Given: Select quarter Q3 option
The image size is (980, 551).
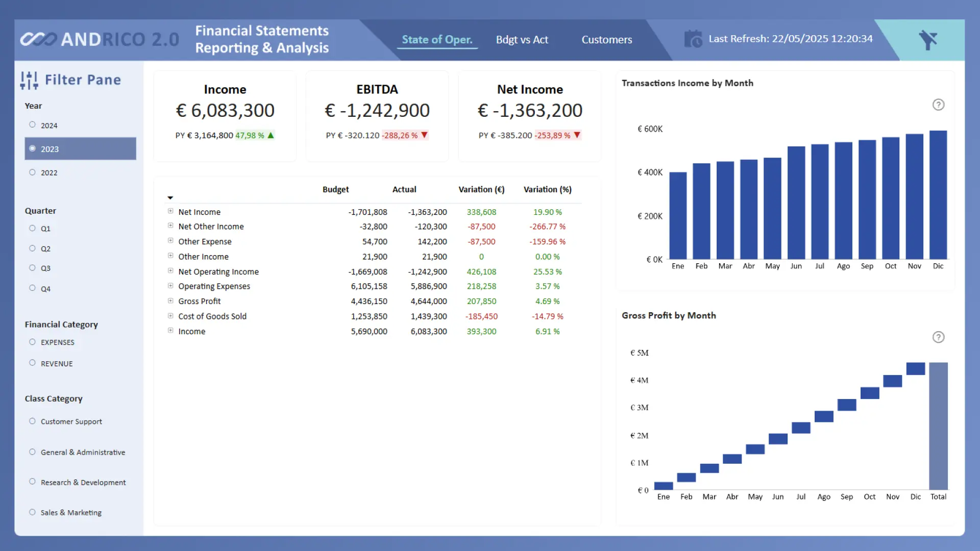Looking at the screenshot, I should point(33,268).
